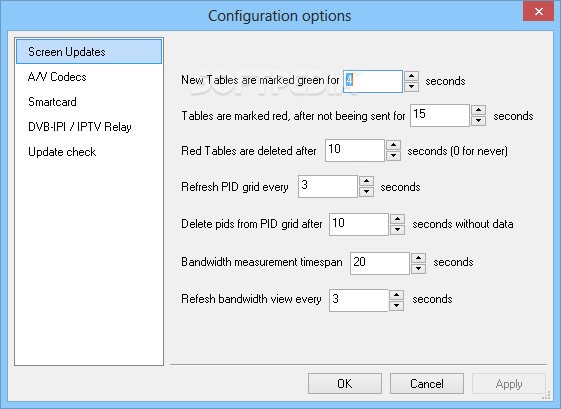Click the Apply button

coord(509,384)
